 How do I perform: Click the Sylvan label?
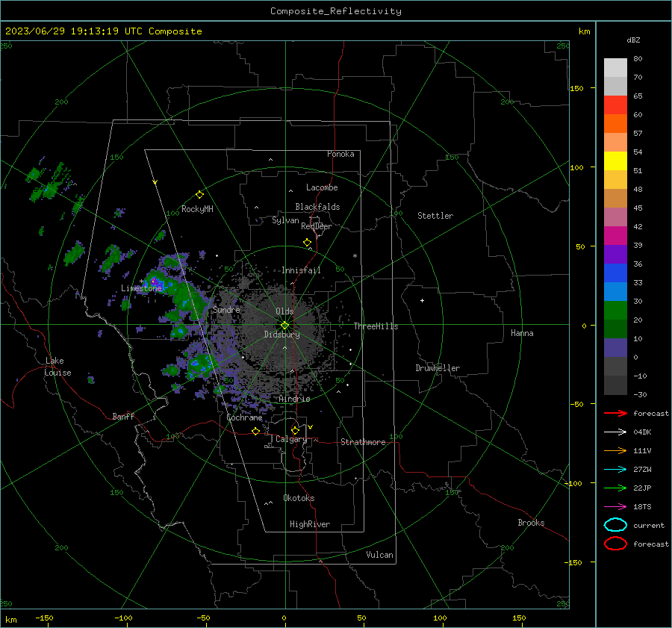(285, 220)
